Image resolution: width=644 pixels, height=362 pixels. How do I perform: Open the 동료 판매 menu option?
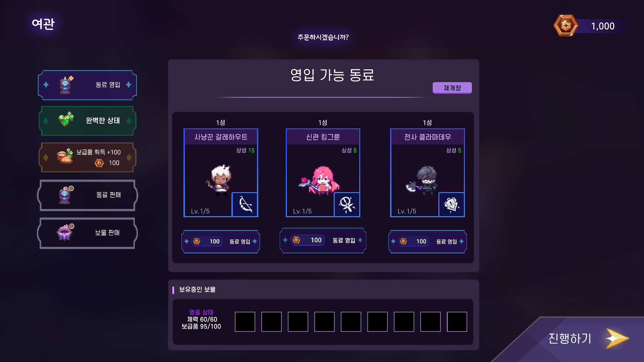[87, 195]
